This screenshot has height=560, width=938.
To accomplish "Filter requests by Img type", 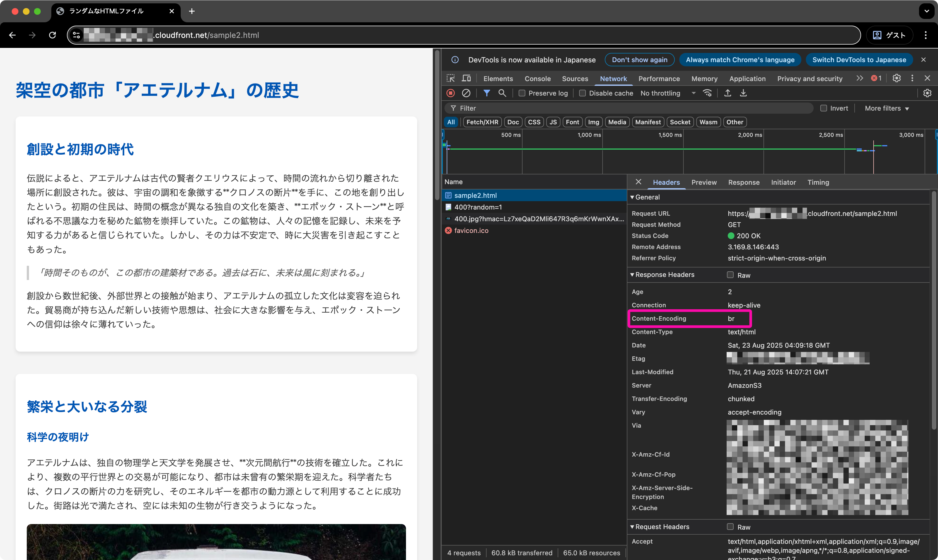I will (x=594, y=122).
